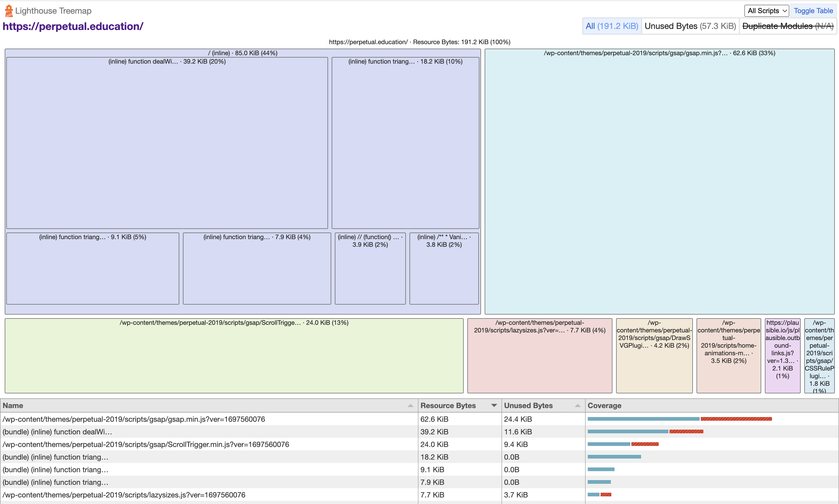Open the All Scripts dropdown

766,11
